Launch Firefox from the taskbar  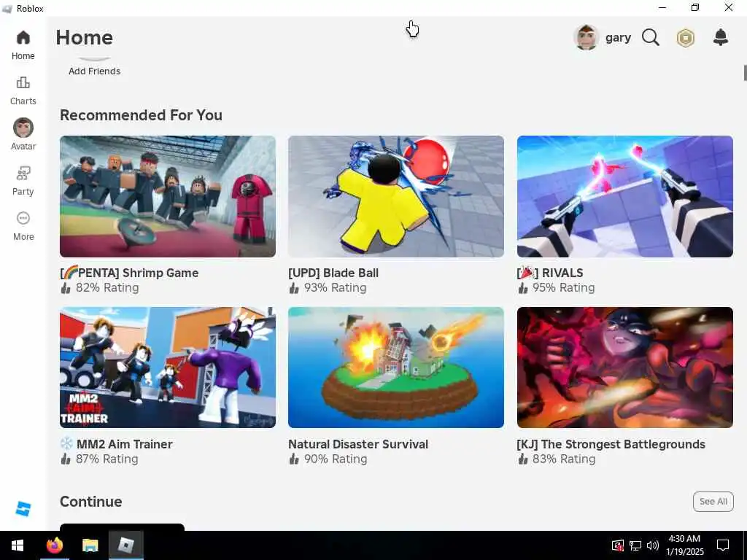pos(54,545)
